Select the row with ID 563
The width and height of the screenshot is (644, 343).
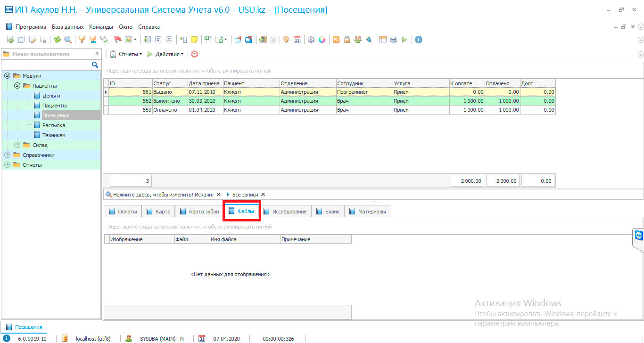(329, 110)
